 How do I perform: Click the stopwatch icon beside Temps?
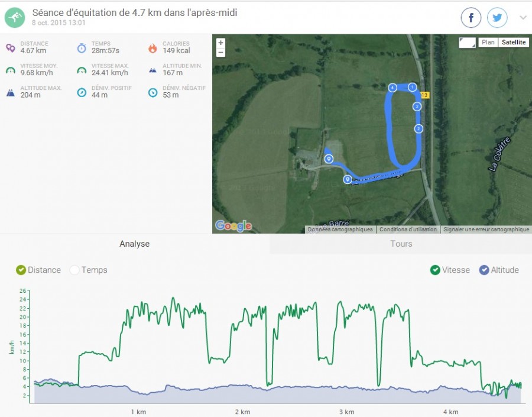[x=82, y=48]
